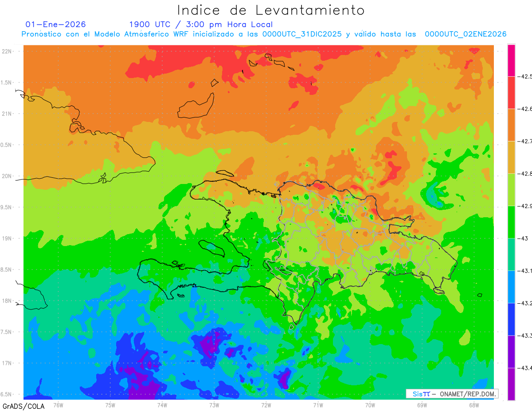The height and width of the screenshot is (411, 532).
Task: Click latitude label '17N'
Action: [x=8, y=363]
